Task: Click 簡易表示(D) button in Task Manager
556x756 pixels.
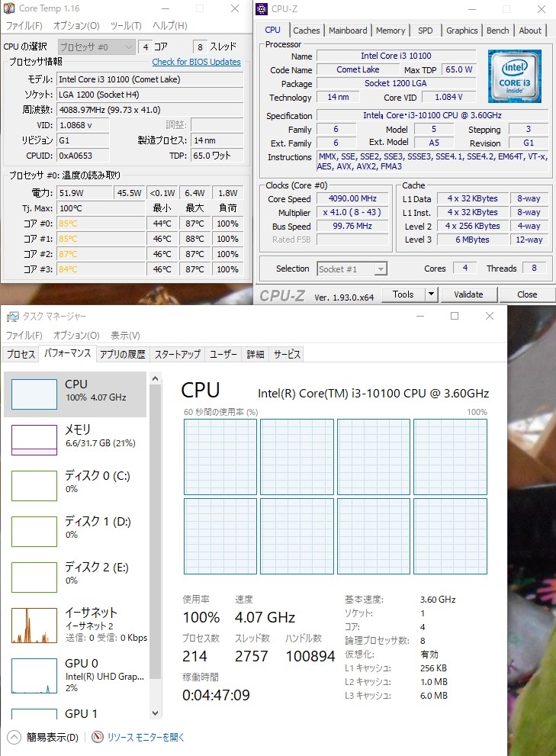Action: click(52, 737)
